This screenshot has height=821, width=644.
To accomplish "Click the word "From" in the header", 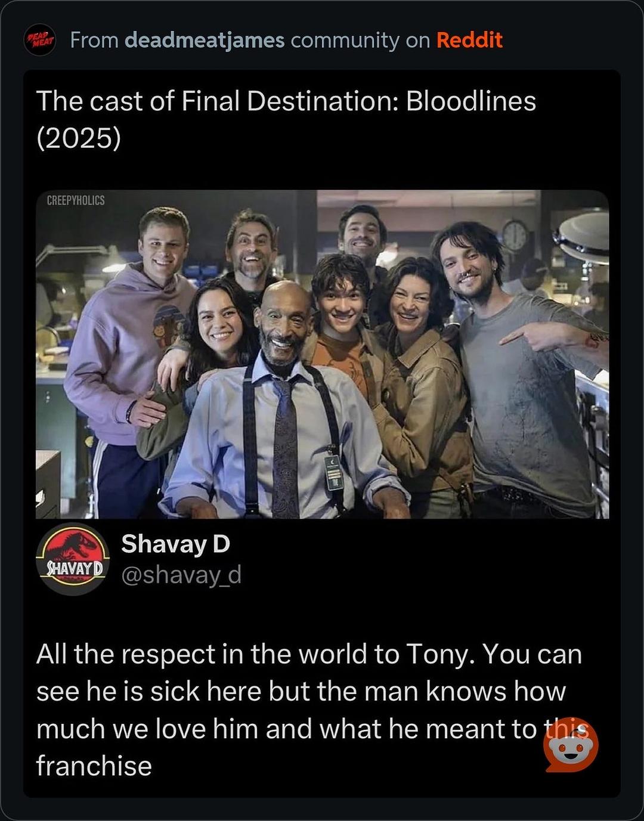I will pos(94,41).
